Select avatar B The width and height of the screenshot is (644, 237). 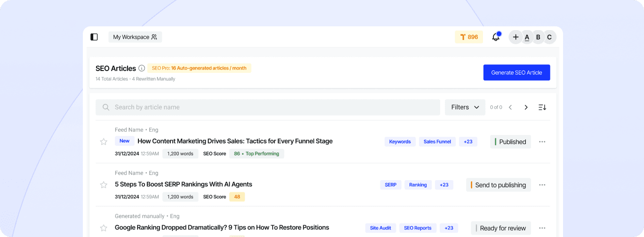538,37
